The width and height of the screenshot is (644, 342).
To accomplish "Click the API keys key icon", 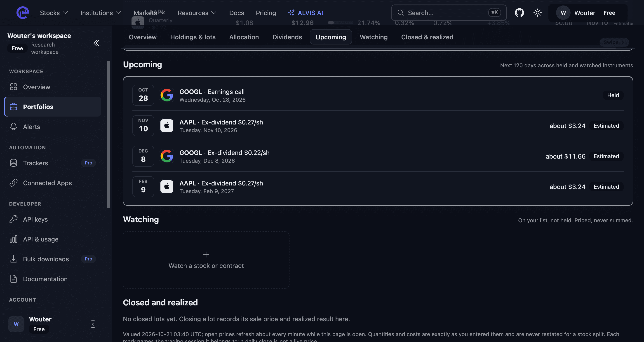I will pyautogui.click(x=14, y=219).
